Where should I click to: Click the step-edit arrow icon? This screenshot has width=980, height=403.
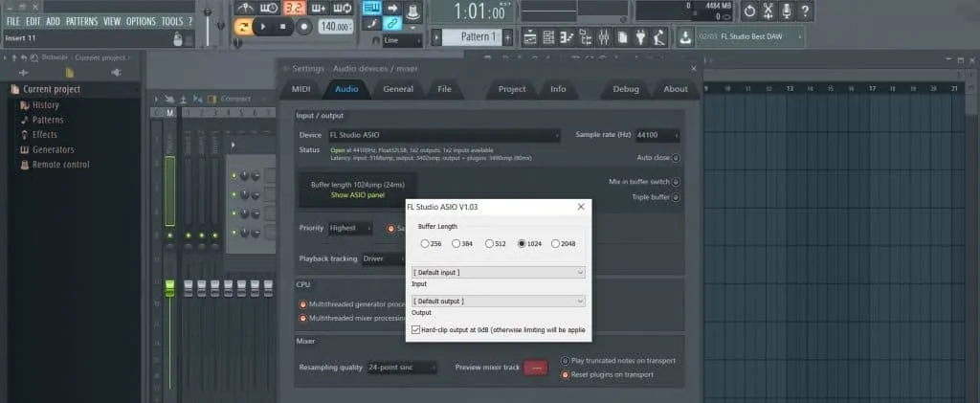coord(392,8)
